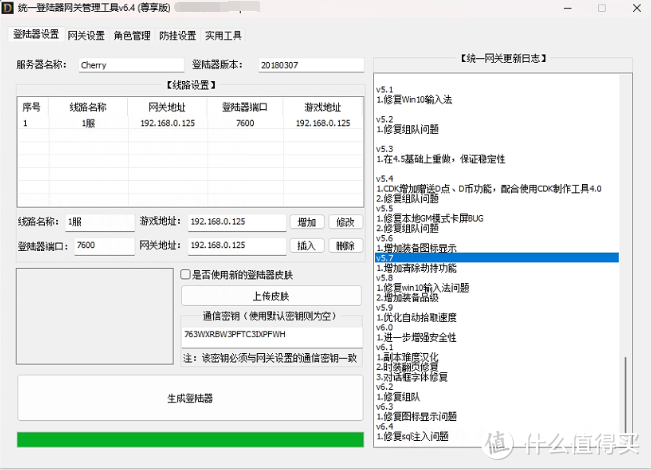
Task: Click the 服务器名称 field containing Cherry
Action: 131,65
